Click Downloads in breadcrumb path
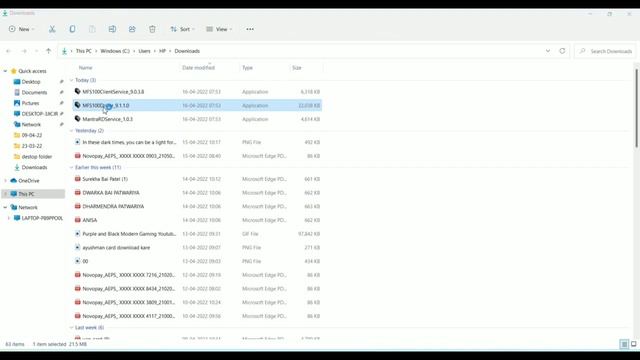This screenshot has height=360, width=640. [187, 51]
